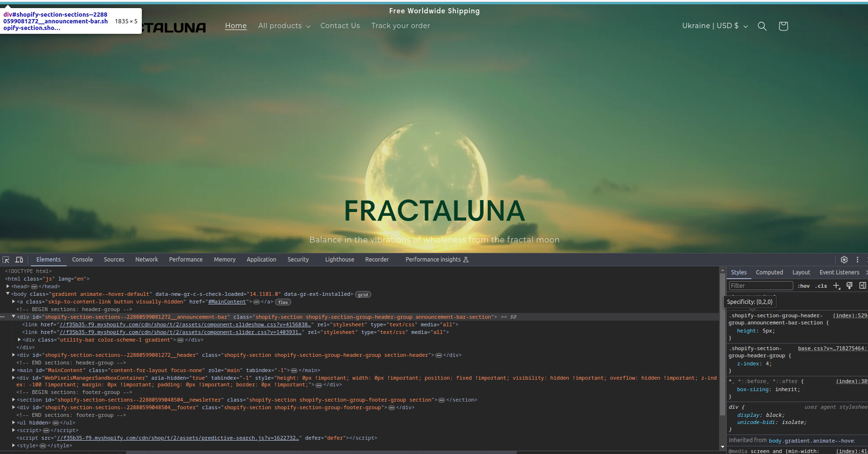Screen dimensions: 868x454
Task: Open the Performance tab
Action: point(186,260)
